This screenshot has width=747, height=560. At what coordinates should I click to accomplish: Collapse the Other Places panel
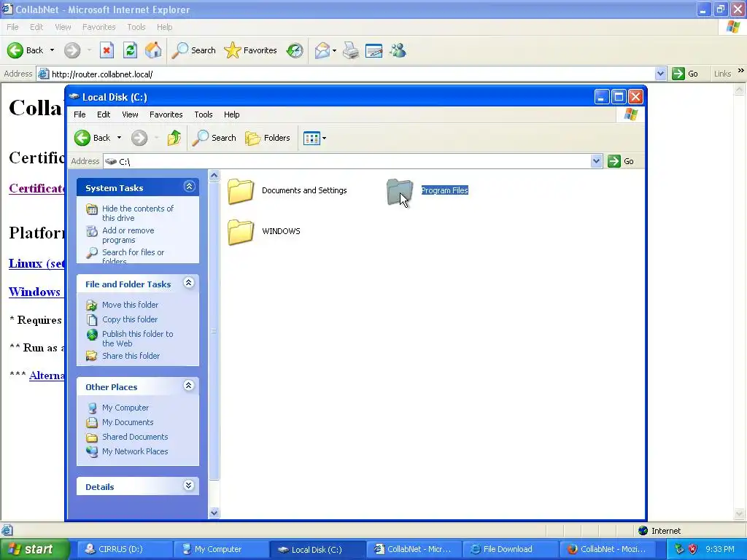pos(189,385)
